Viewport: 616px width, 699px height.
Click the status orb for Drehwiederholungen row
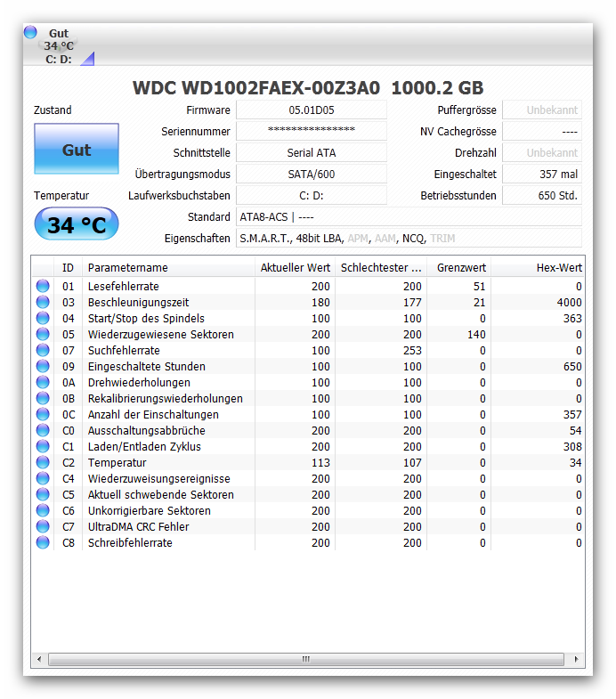(x=43, y=382)
